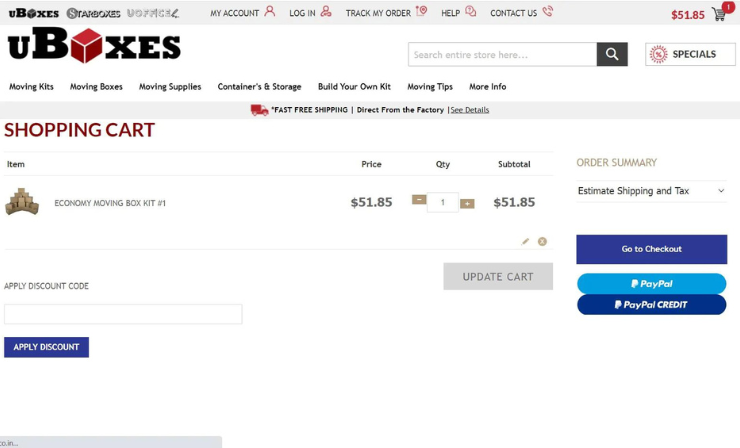
Task: Open the Moving Supplies menu
Action: click(x=170, y=87)
